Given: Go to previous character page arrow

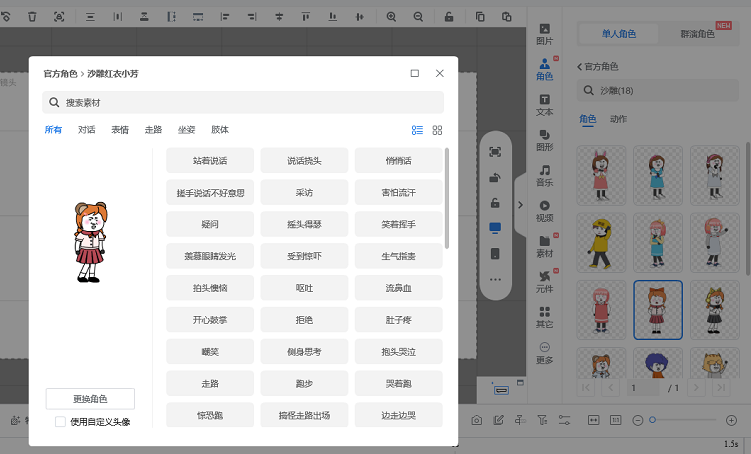Looking at the screenshot, I should click(611, 388).
